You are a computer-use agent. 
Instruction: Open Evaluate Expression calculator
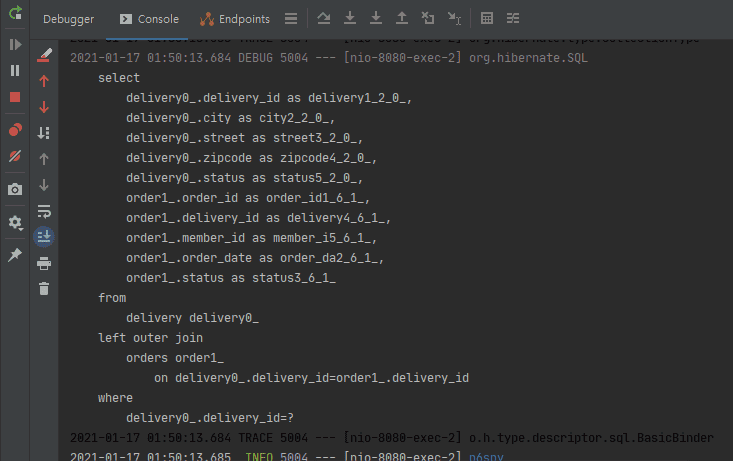point(487,18)
